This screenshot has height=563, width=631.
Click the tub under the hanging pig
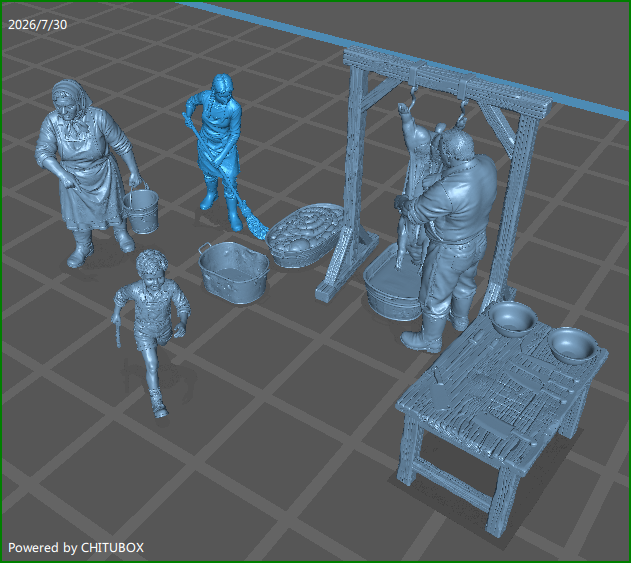tap(392, 286)
